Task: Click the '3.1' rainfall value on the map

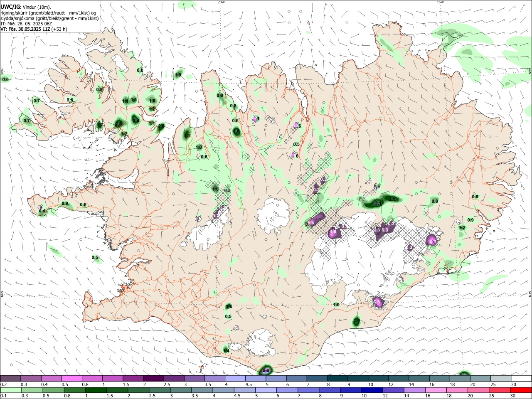Action: pyautogui.click(x=378, y=203)
